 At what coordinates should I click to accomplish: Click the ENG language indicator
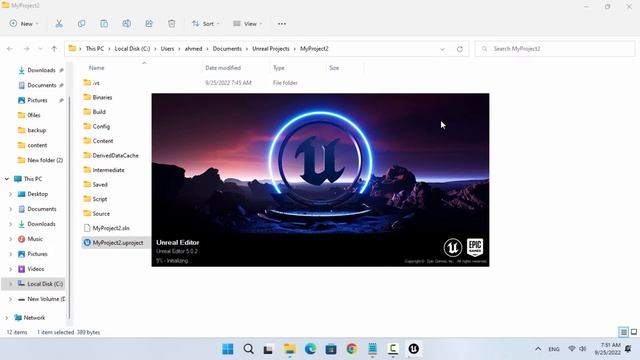(x=554, y=349)
